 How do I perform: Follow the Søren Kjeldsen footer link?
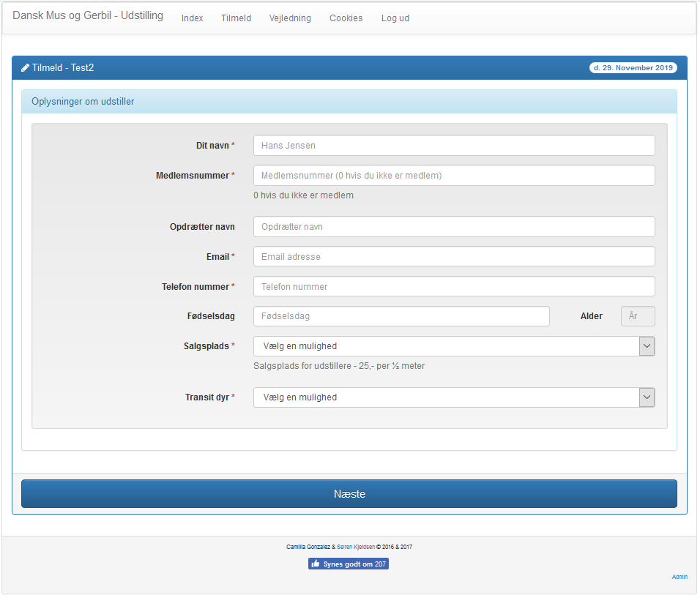click(355, 547)
